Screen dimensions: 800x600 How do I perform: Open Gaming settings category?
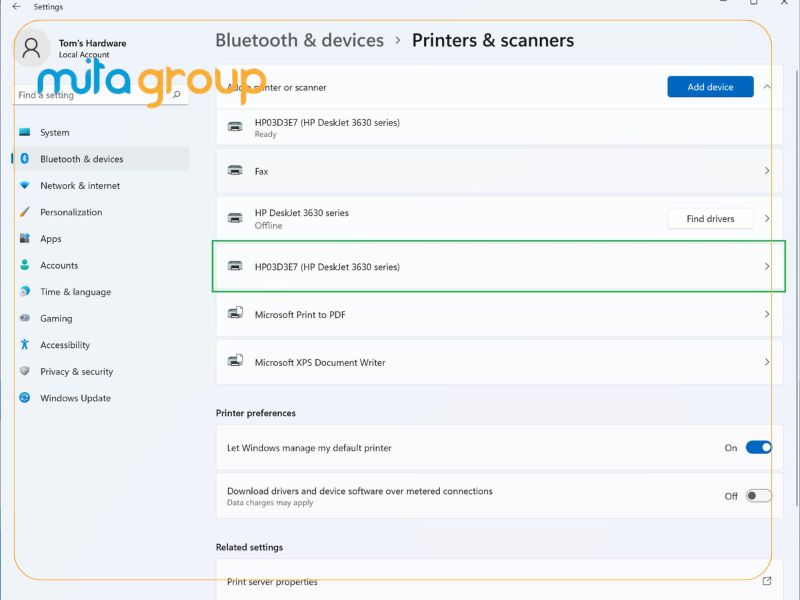click(x=100, y=318)
